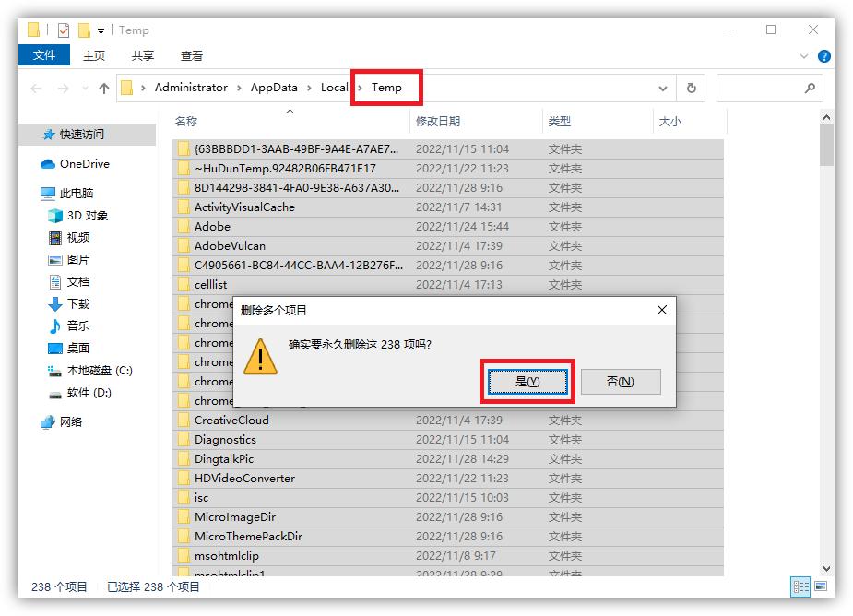This screenshot has height=616, width=853.
Task: Click the breadcrumb arrow after AppData
Action: point(311,87)
